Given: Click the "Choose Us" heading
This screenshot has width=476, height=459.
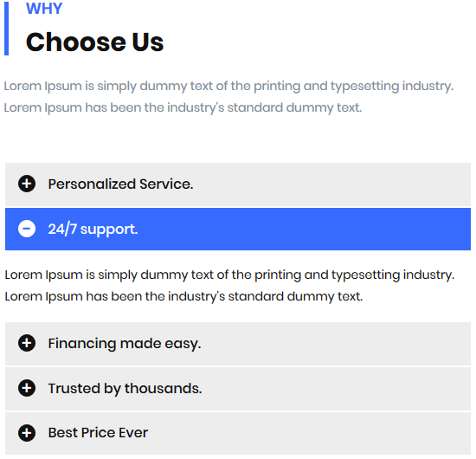Looking at the screenshot, I should pyautogui.click(x=94, y=42).
